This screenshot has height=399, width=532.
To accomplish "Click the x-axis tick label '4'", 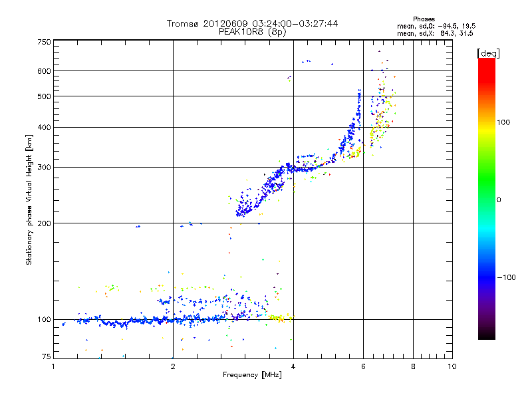I will coord(293,366).
